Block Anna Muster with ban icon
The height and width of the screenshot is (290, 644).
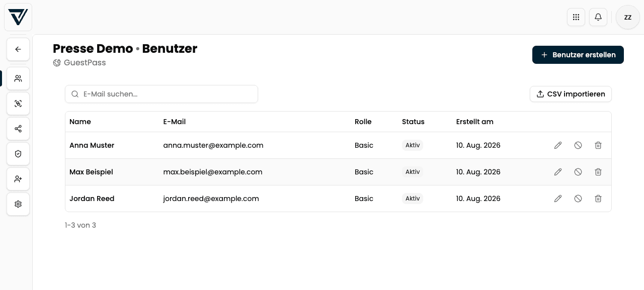[578, 145]
